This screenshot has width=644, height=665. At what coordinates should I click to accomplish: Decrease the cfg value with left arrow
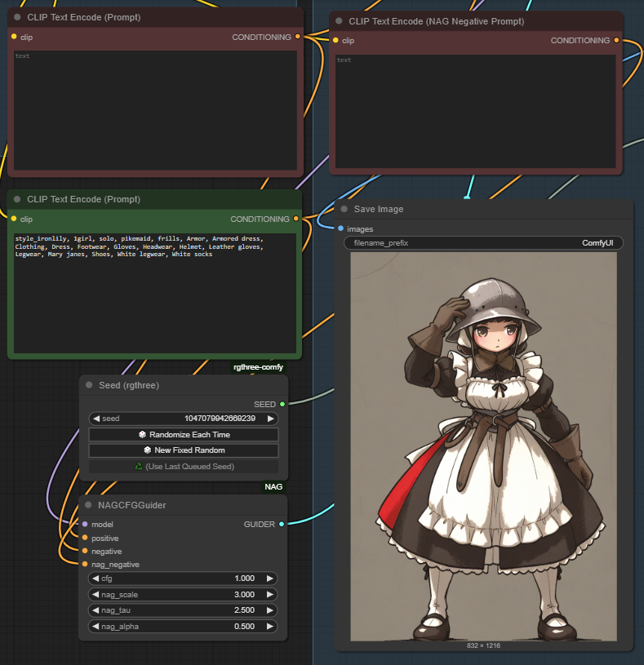(x=95, y=579)
